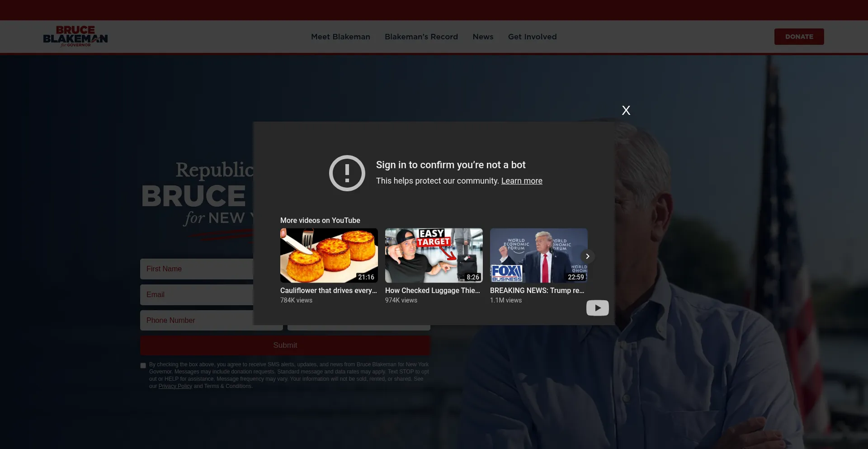Click the 'Sign in to confirm you're not a bot' text
The image size is (868, 449).
(451, 165)
